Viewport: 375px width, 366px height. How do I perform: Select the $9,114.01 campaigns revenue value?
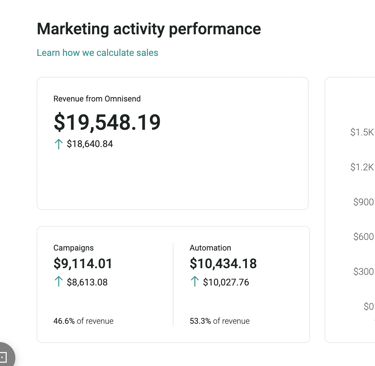[83, 264]
